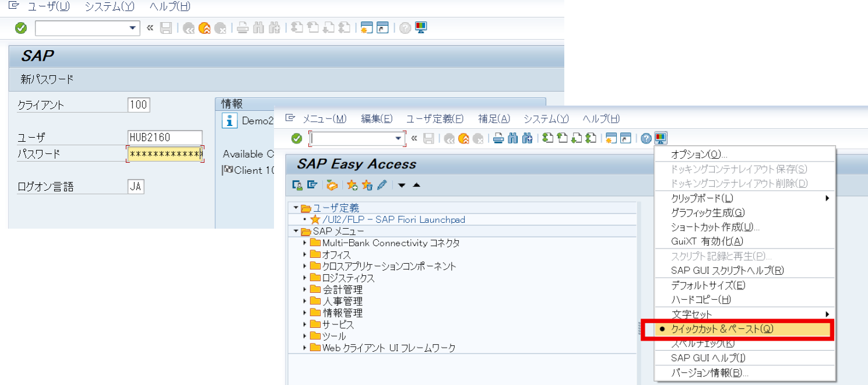The width and height of the screenshot is (868, 385).
Task: Click Change Favorites pencil icon
Action: tap(382, 185)
